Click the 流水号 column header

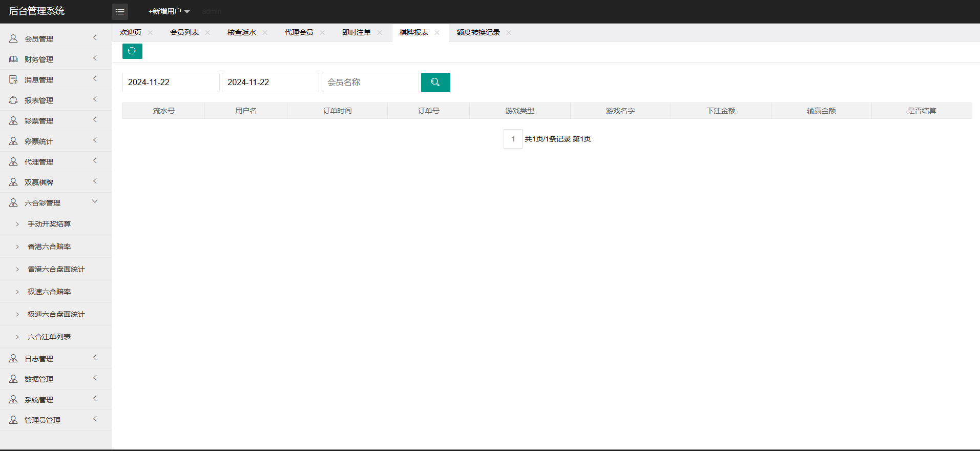[163, 111]
